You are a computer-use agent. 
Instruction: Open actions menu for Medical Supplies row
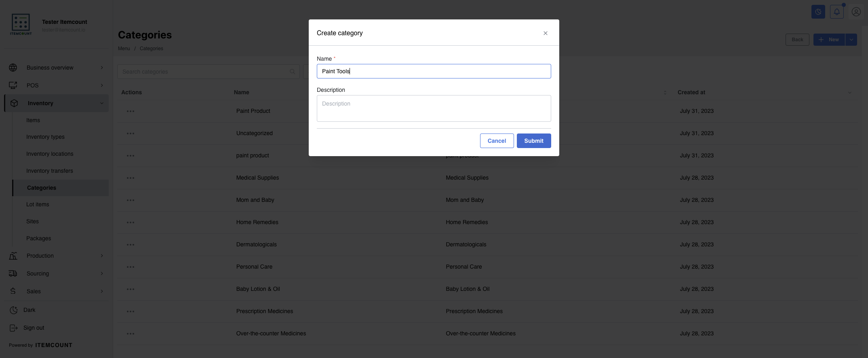click(131, 178)
